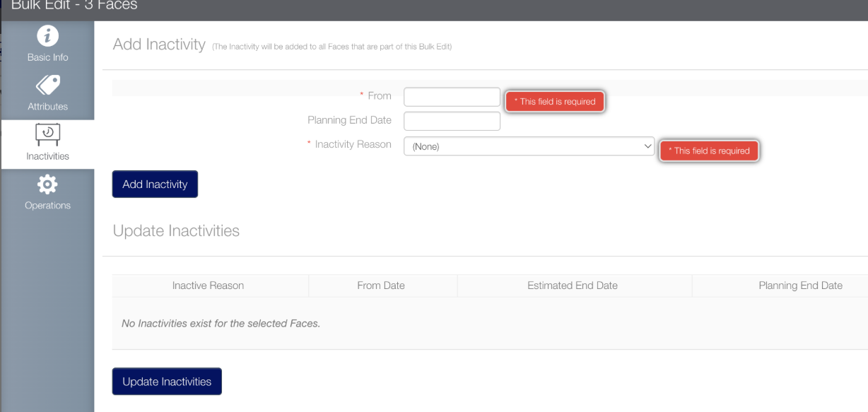Click the From Date column header
The height and width of the screenshot is (412, 868).
[x=381, y=286]
